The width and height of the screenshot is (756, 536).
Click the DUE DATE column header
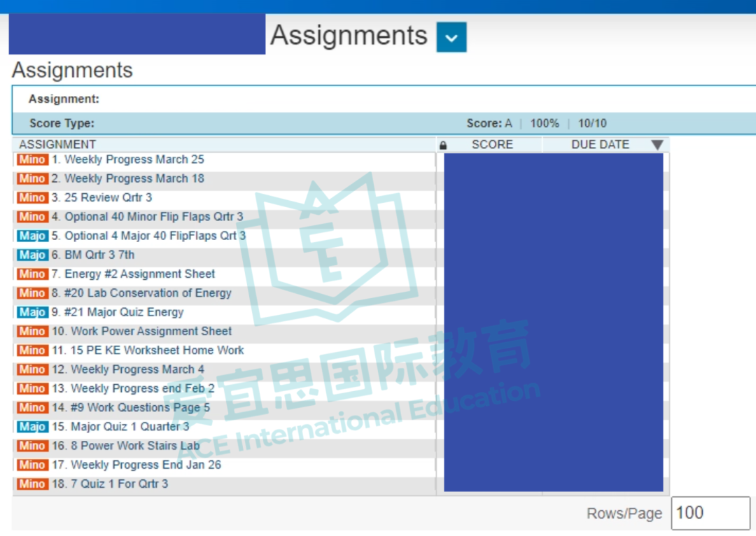[x=601, y=145]
